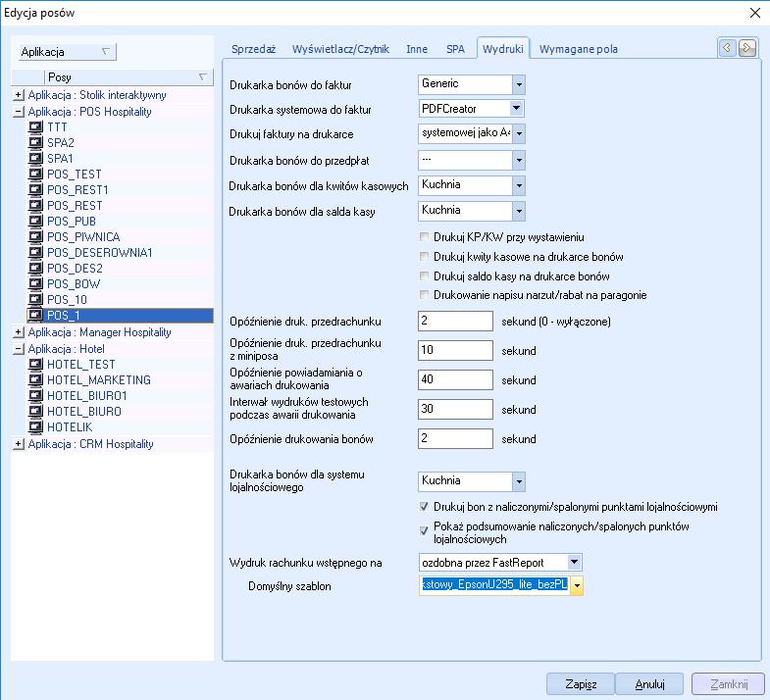Open Drukarka bonów do faktur dropdown
The width and height of the screenshot is (770, 700).
(x=519, y=85)
